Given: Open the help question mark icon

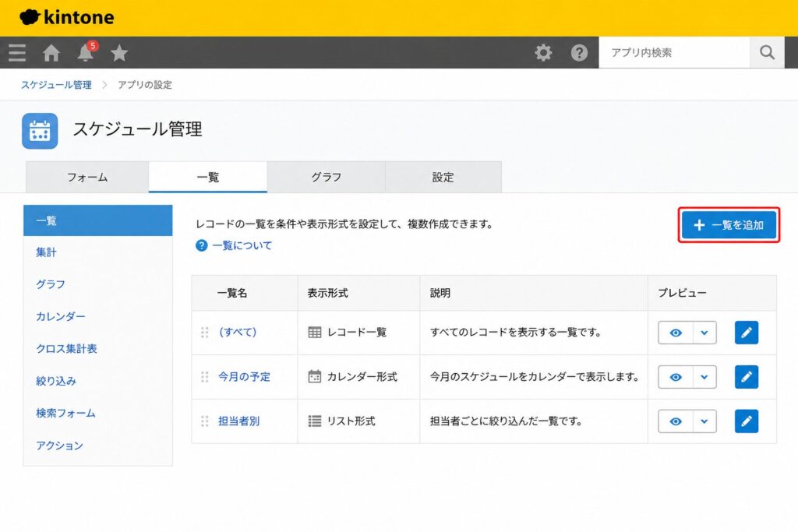Looking at the screenshot, I should (x=579, y=52).
